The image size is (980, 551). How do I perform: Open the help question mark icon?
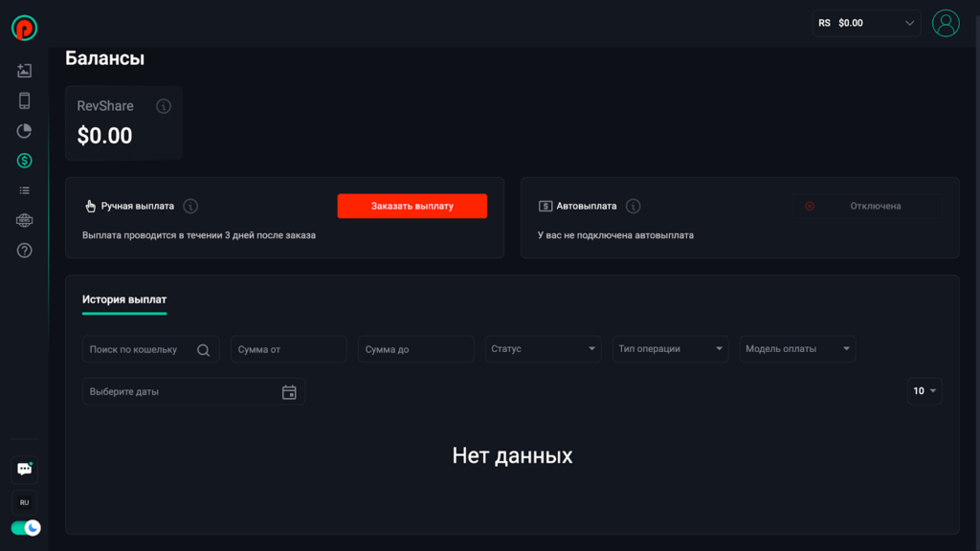(24, 251)
